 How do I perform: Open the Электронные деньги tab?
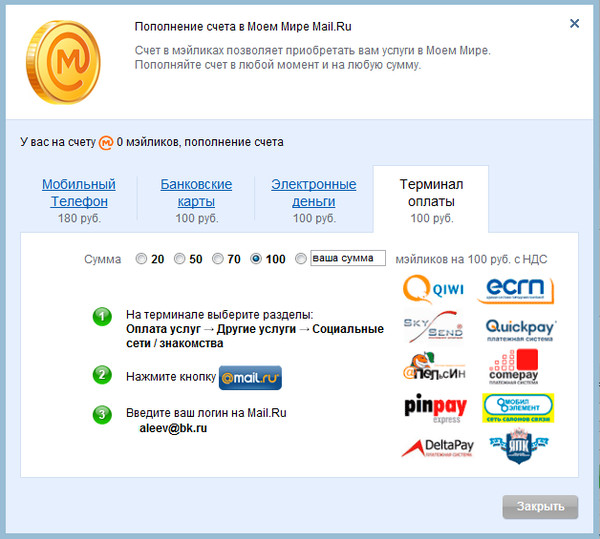pyautogui.click(x=314, y=193)
